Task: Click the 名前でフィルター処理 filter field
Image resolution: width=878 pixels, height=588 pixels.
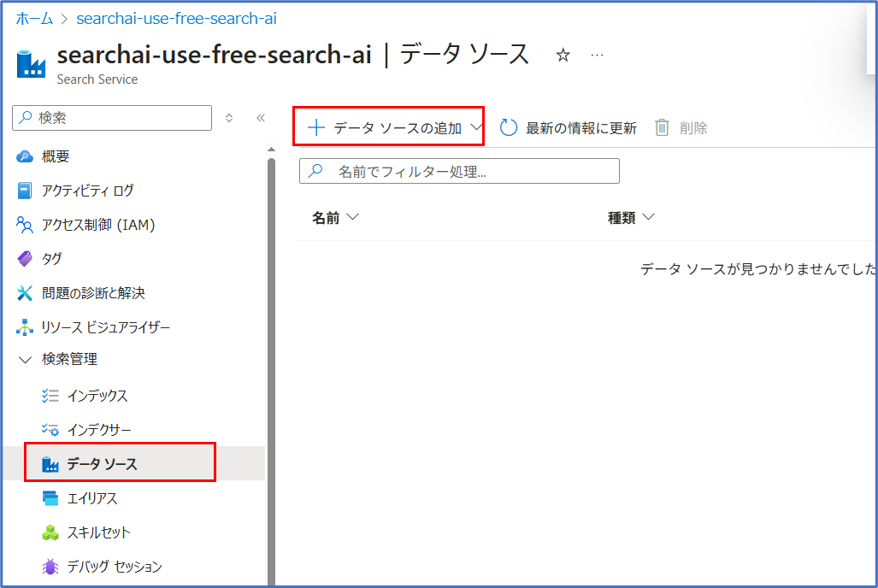Action: 459,171
